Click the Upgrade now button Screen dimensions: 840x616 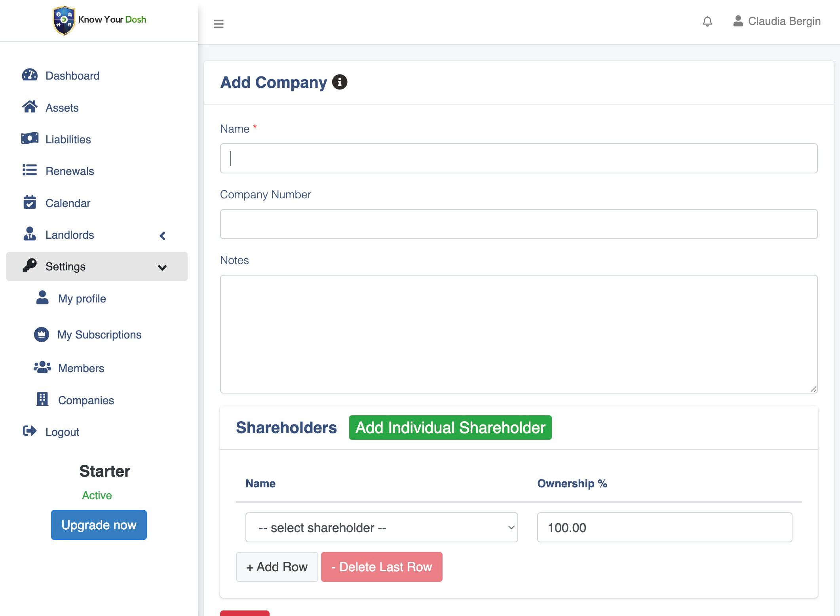(99, 525)
